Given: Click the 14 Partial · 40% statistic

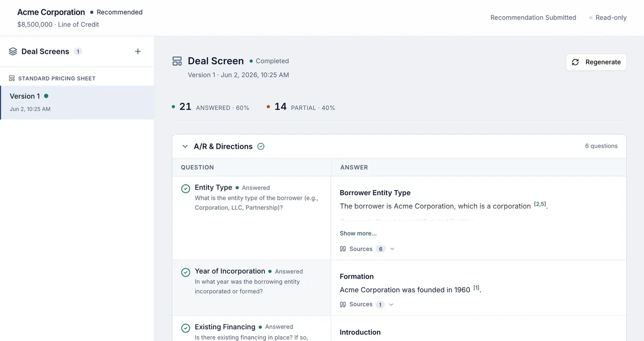Looking at the screenshot, I should click(301, 107).
